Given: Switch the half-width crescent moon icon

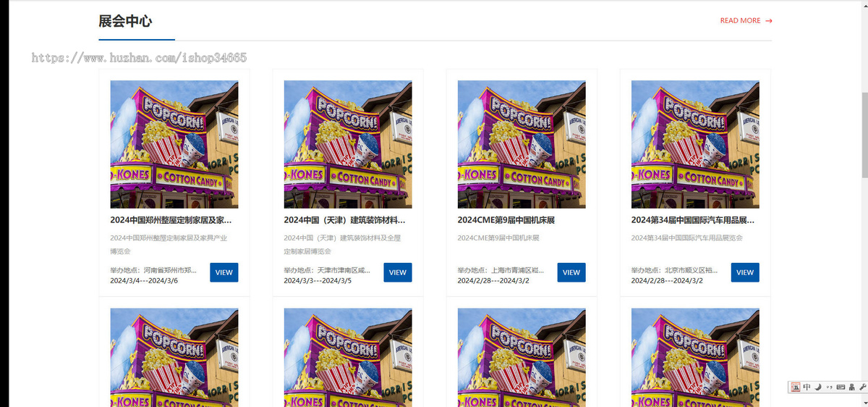Looking at the screenshot, I should point(818,387).
